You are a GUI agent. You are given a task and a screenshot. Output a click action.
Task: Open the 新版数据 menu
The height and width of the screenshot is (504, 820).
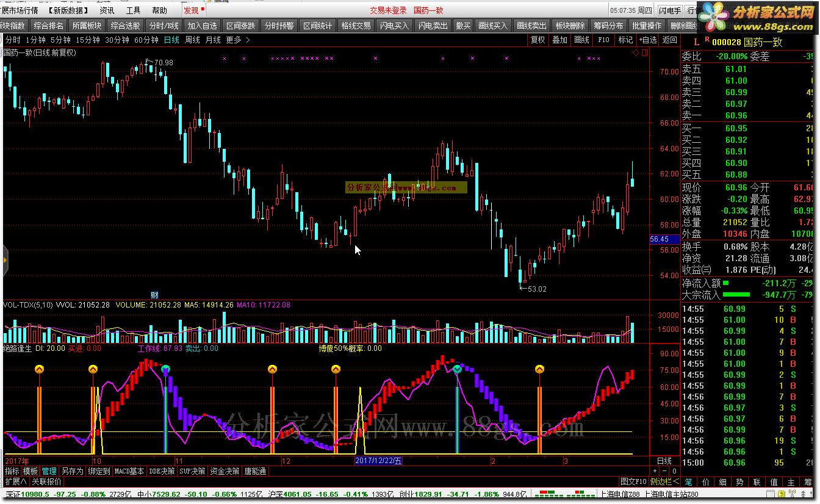[68, 10]
